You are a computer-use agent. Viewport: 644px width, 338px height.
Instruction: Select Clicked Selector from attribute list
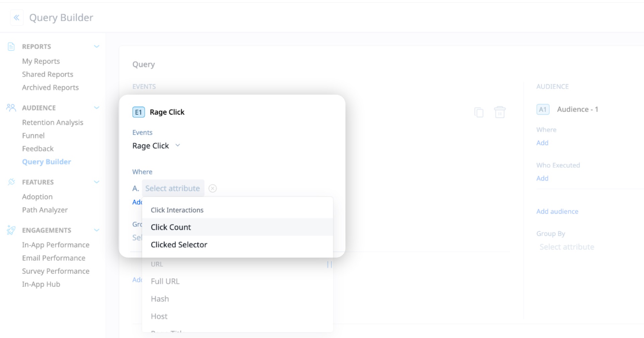tap(179, 244)
